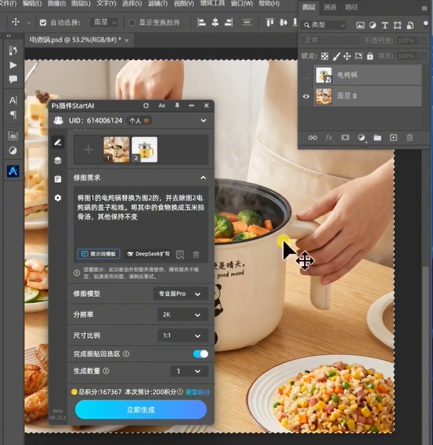Select StartAI edit pencil sidebar icon
The image size is (433, 445).
58,142
